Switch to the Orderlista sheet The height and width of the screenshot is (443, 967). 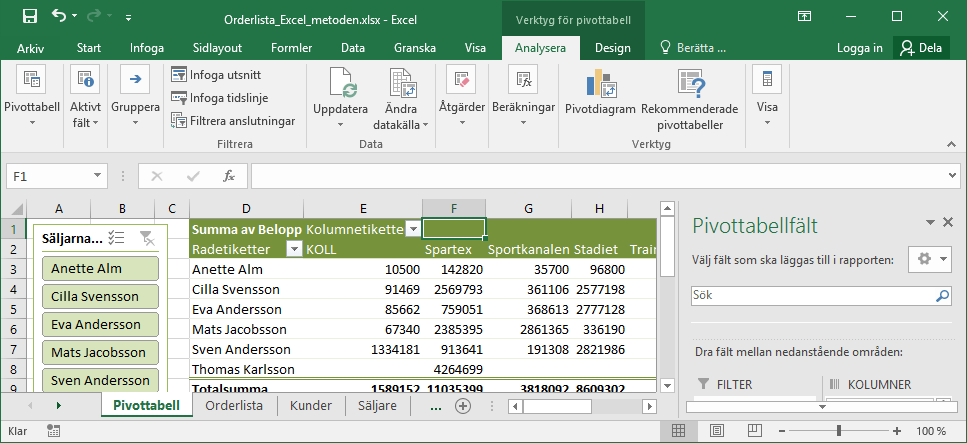click(234, 405)
